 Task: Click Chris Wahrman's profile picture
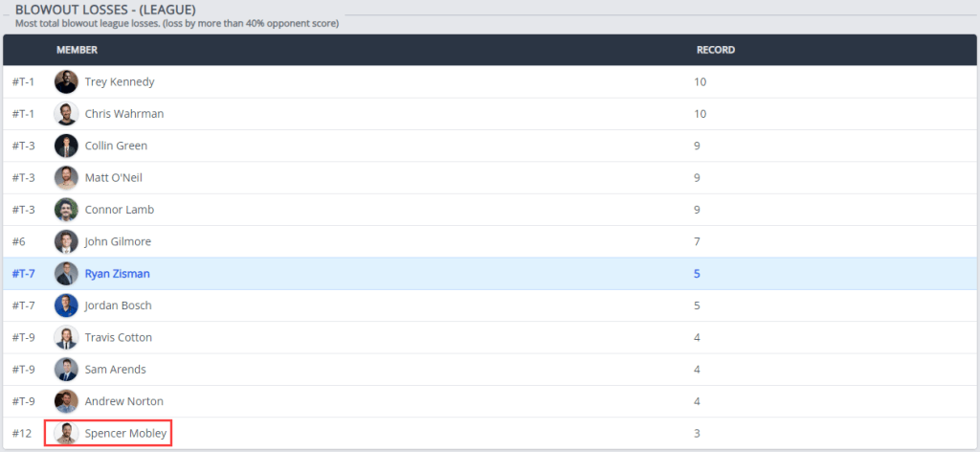[x=66, y=114]
